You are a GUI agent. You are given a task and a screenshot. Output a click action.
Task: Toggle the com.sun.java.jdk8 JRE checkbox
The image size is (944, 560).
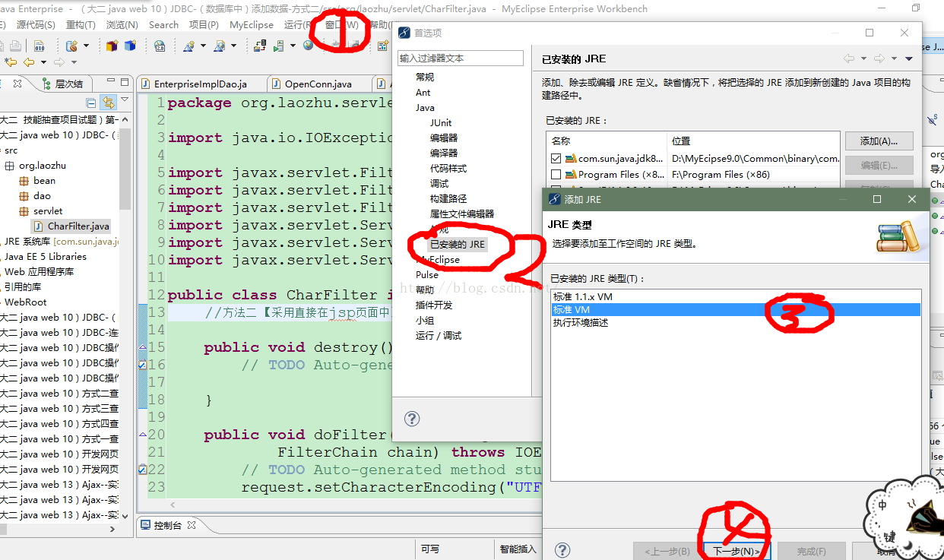(x=556, y=159)
